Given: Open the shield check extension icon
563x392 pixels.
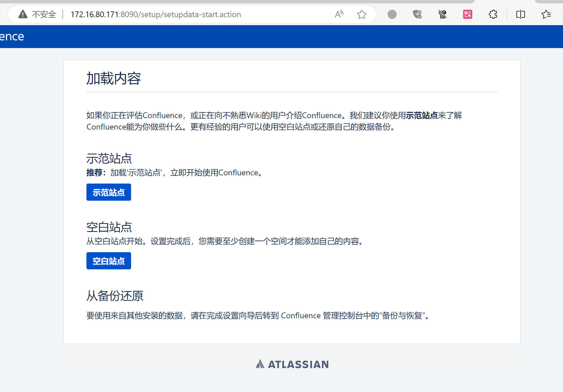Looking at the screenshot, I should click(x=417, y=14).
